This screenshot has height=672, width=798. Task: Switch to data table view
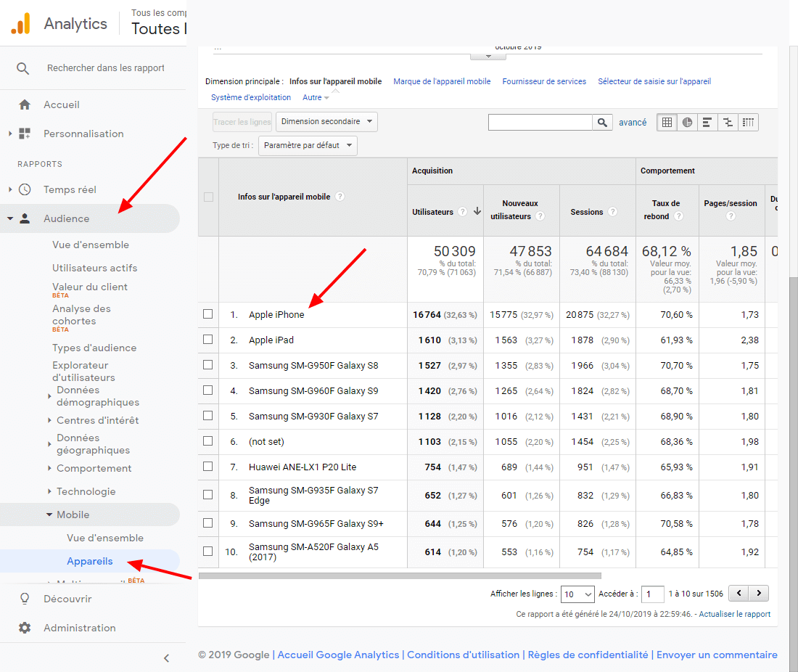(667, 122)
